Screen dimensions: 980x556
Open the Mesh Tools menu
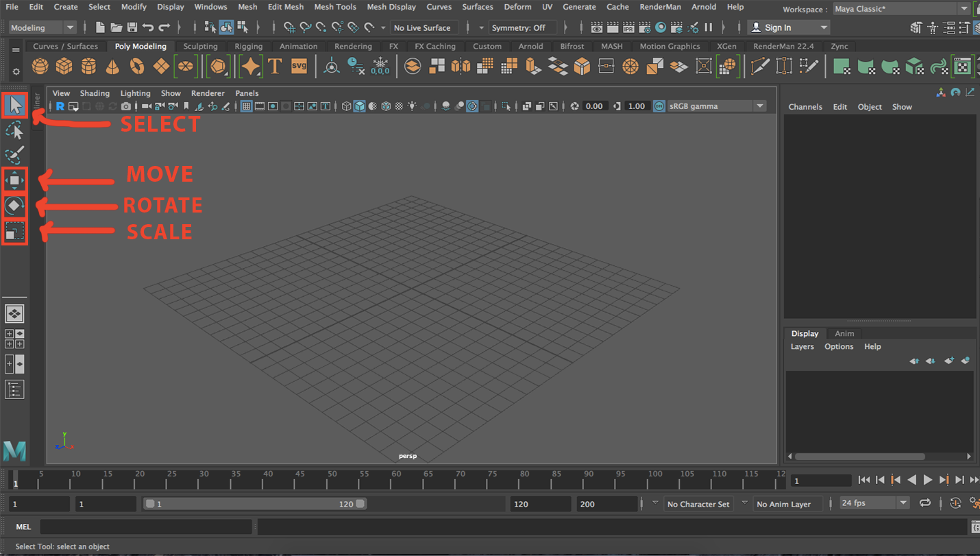pyautogui.click(x=335, y=7)
